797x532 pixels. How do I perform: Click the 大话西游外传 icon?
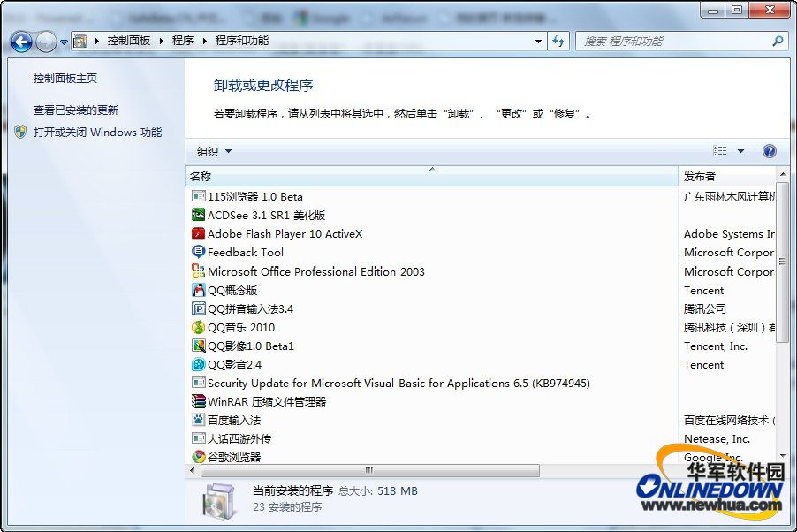point(198,438)
